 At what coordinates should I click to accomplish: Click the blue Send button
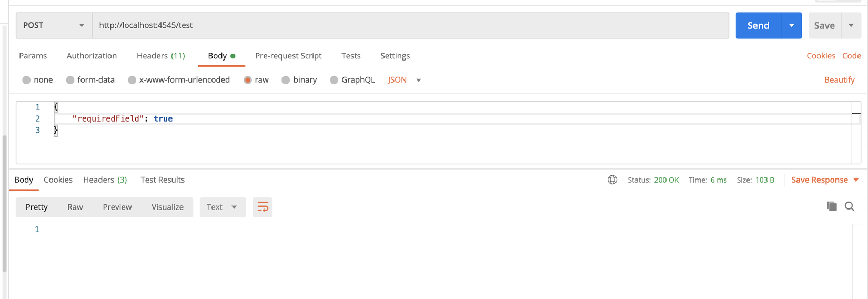[x=758, y=25]
